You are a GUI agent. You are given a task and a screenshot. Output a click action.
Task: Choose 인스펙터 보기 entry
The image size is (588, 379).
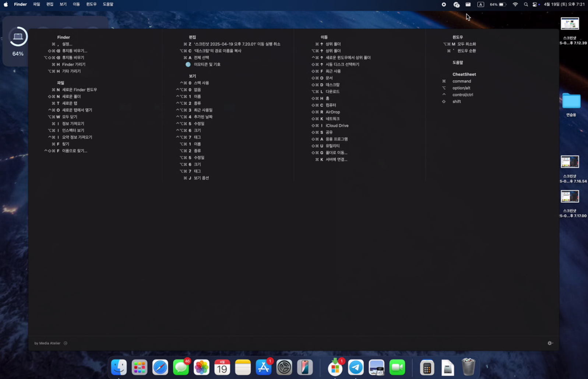click(73, 130)
